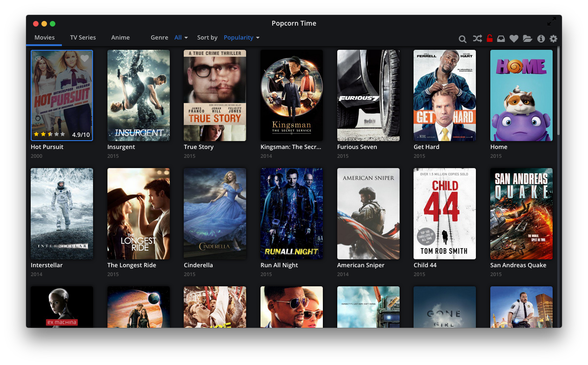Click the "Interstellar" title below poster
This screenshot has width=588, height=365.
pyautogui.click(x=47, y=265)
